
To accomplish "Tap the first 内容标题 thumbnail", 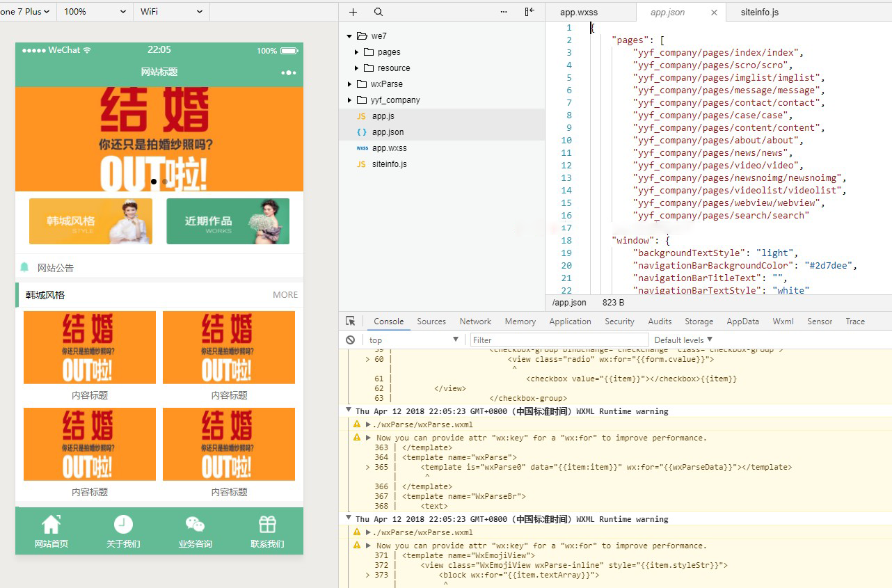I will click(x=90, y=347).
